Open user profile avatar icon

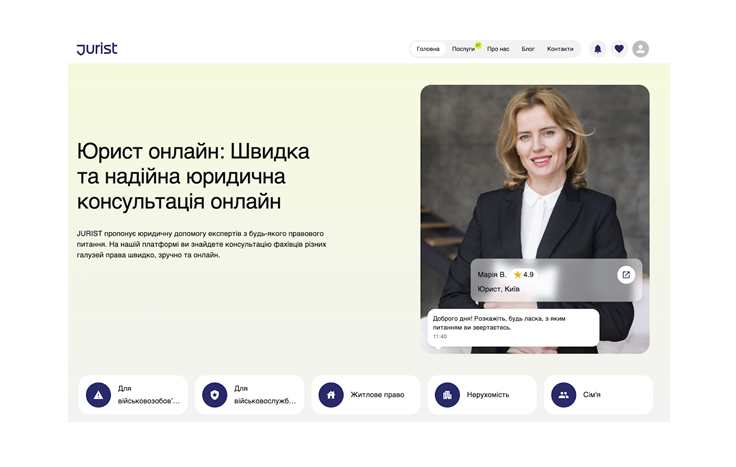[641, 49]
